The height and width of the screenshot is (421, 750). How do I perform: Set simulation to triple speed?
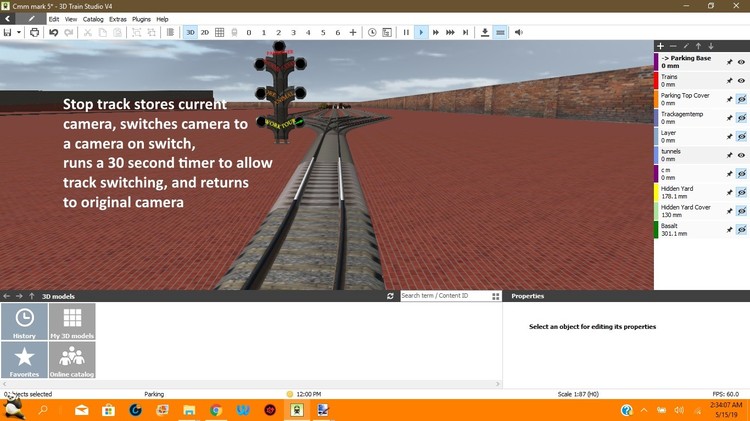[x=451, y=33]
